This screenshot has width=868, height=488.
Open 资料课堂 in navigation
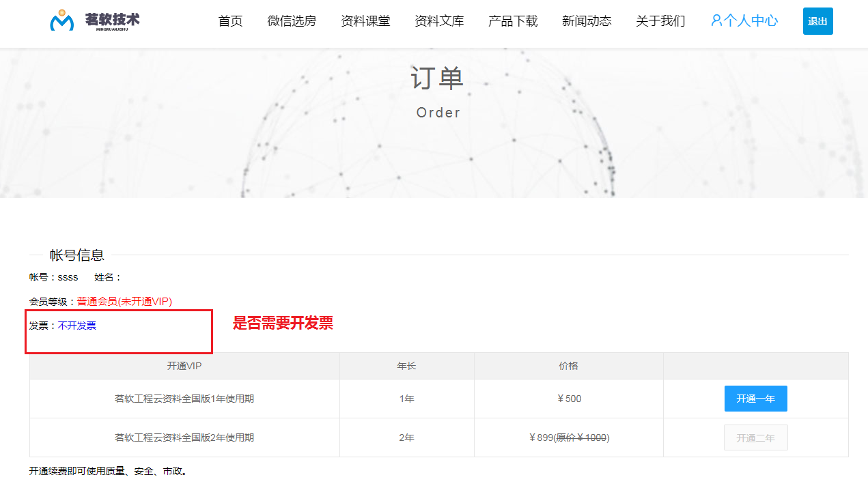(365, 21)
